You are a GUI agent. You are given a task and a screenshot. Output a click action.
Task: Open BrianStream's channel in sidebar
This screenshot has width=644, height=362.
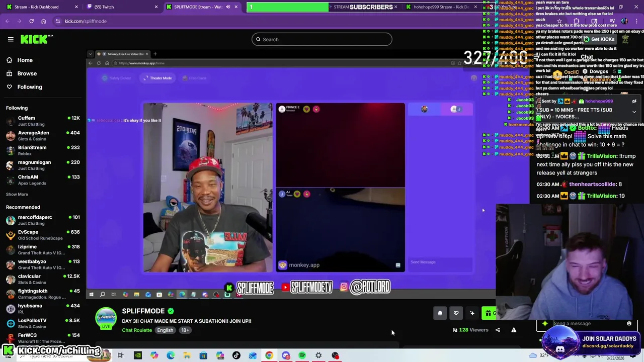click(x=43, y=150)
